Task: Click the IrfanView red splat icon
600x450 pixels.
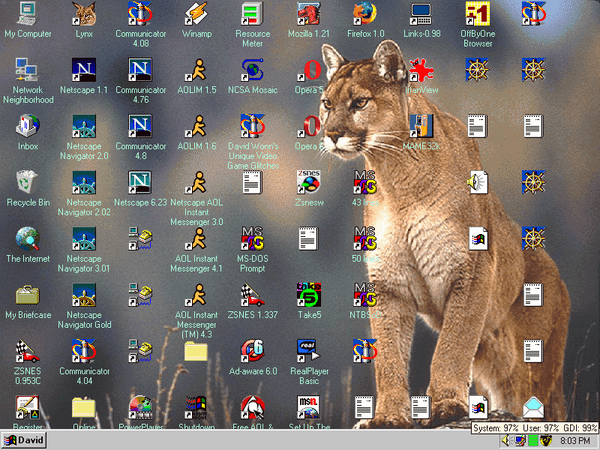Action: click(x=421, y=70)
